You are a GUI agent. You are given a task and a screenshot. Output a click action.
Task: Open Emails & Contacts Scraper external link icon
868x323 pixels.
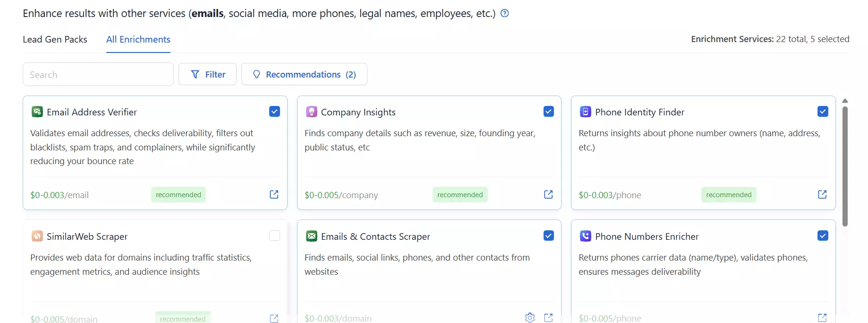(x=548, y=318)
